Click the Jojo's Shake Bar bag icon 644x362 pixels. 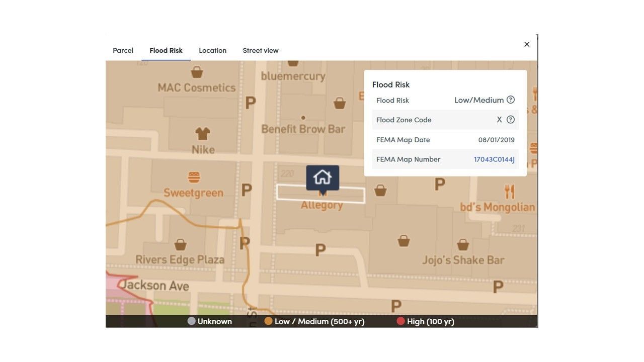click(463, 245)
